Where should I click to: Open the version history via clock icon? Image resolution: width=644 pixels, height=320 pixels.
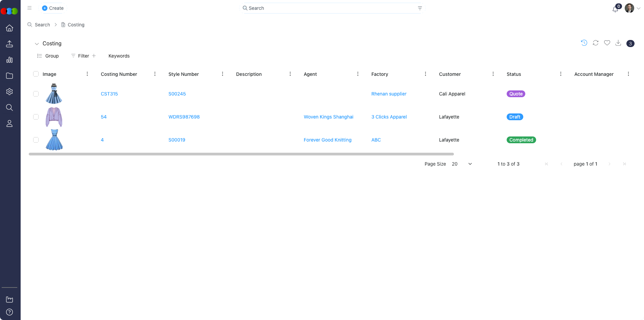(584, 43)
